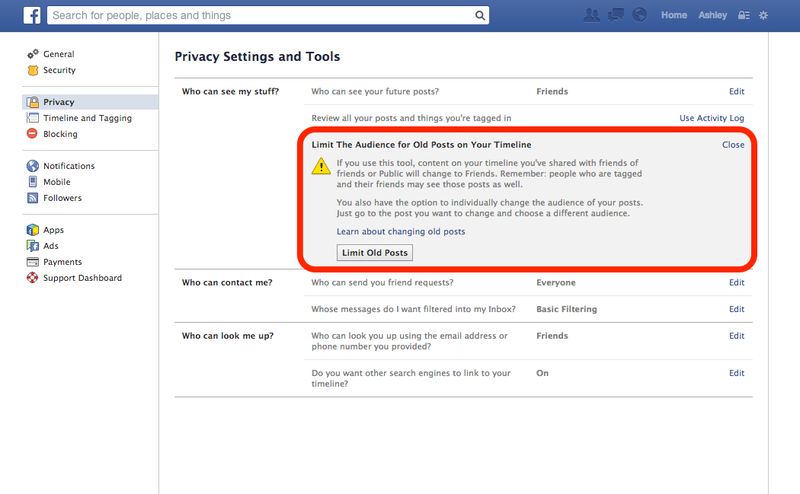The height and width of the screenshot is (494, 800).
Task: Open General settings
Action: pos(59,54)
